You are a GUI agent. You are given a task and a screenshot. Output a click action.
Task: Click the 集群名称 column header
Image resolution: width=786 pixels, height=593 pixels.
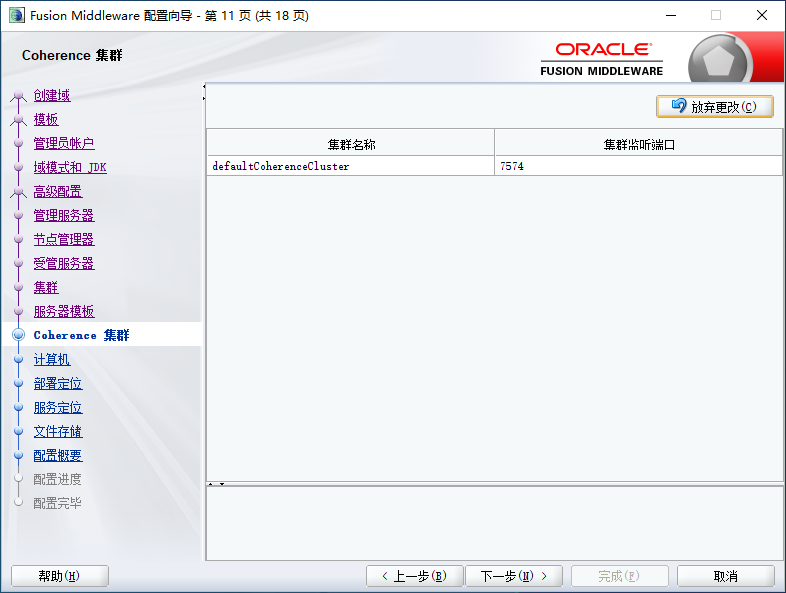351,144
